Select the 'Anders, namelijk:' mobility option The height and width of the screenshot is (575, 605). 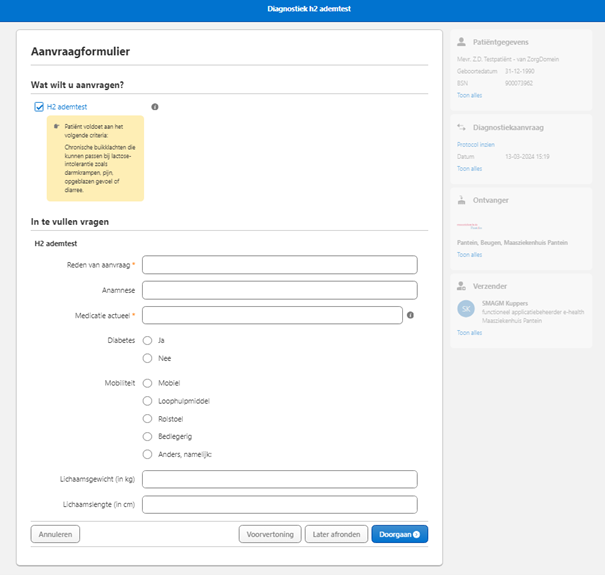tap(148, 454)
